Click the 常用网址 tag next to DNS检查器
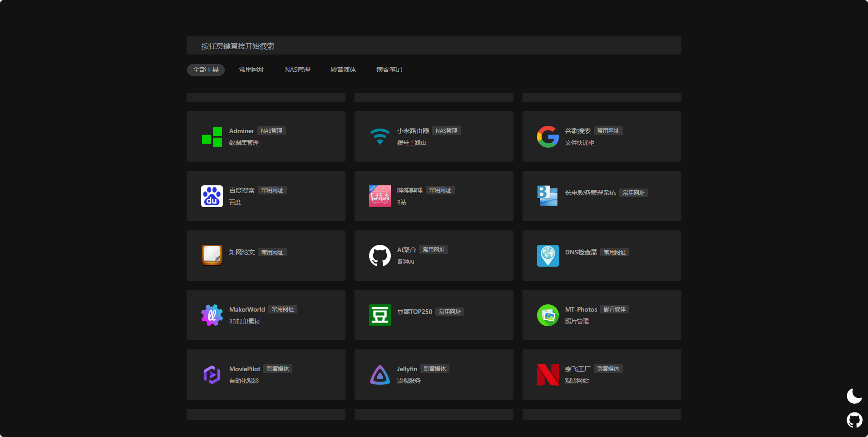The width and height of the screenshot is (868, 437). point(615,252)
